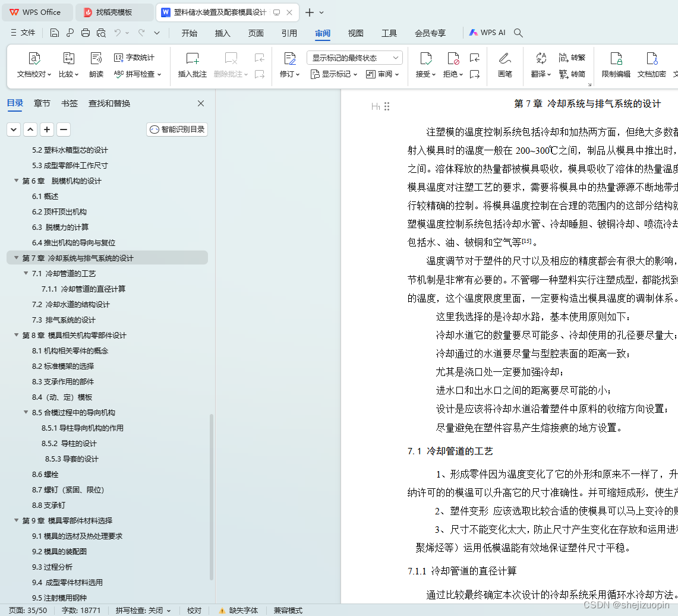Toggle 修订 track changes
This screenshot has height=616, width=678.
(289, 65)
